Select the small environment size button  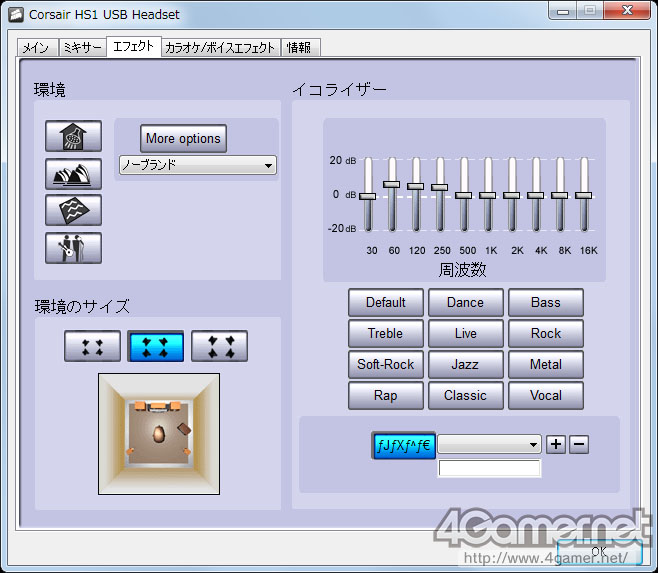pos(92,346)
